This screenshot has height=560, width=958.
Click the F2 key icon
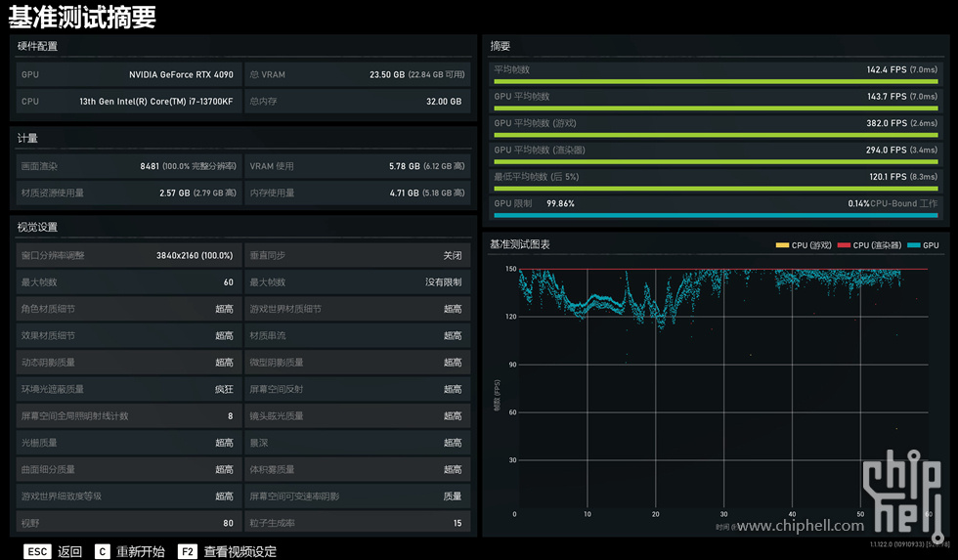pos(188,551)
